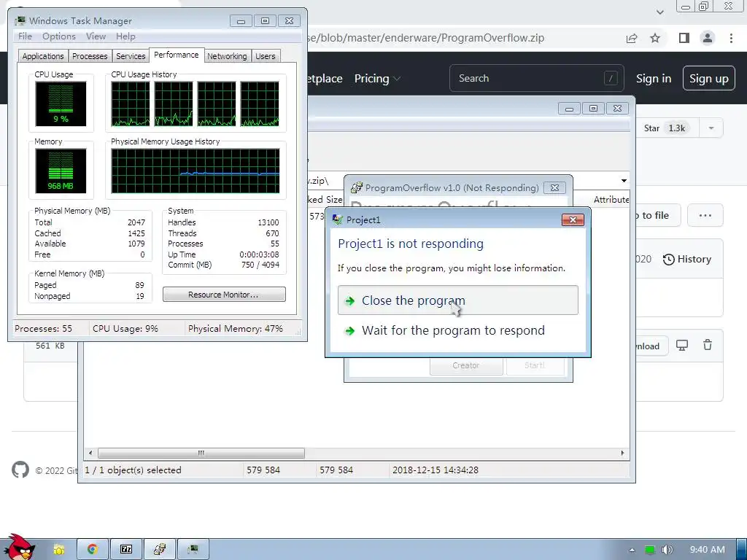Screen dimensions: 747x560
Task: Open the Users tab in Task Manager
Action: click(266, 56)
